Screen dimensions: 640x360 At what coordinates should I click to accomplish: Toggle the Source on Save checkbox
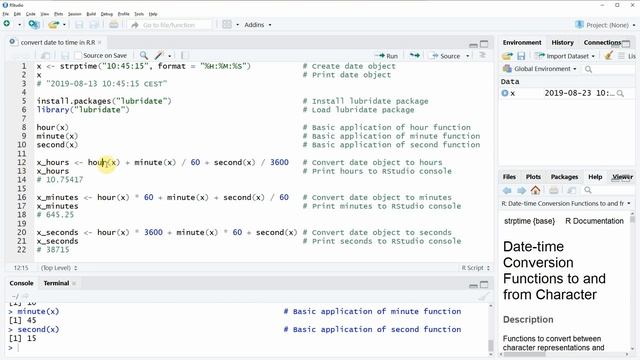tap(78, 56)
